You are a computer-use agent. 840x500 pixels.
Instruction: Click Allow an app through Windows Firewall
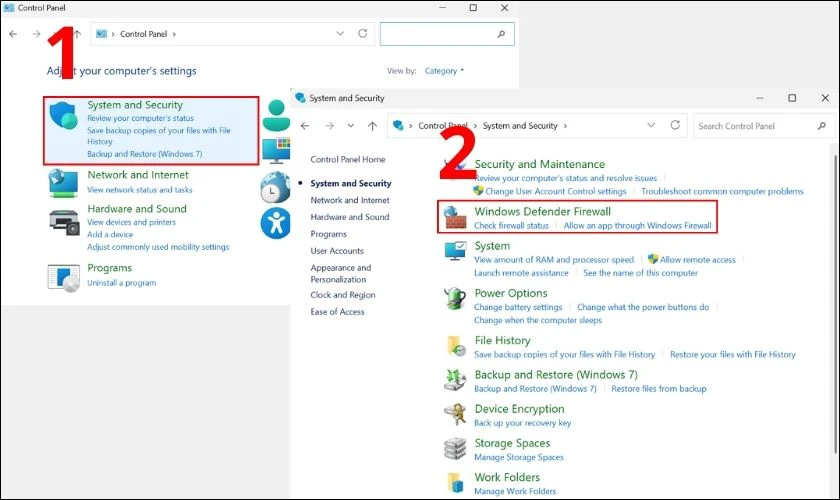638,226
